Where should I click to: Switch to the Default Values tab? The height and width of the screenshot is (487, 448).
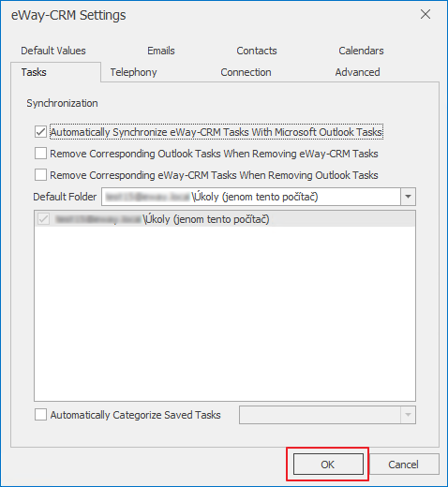coord(53,51)
